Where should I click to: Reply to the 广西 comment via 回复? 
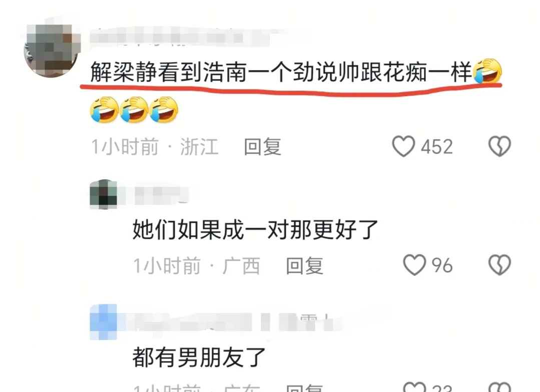tap(305, 265)
